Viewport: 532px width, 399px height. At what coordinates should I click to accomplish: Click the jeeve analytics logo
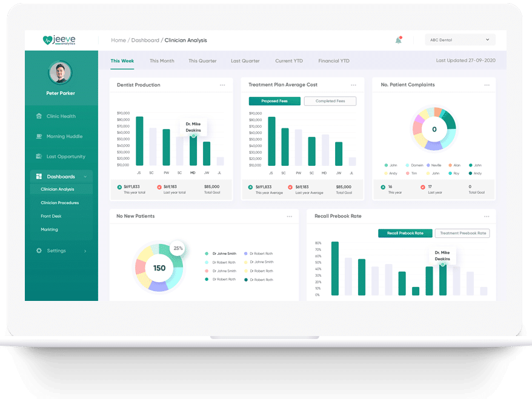(59, 40)
